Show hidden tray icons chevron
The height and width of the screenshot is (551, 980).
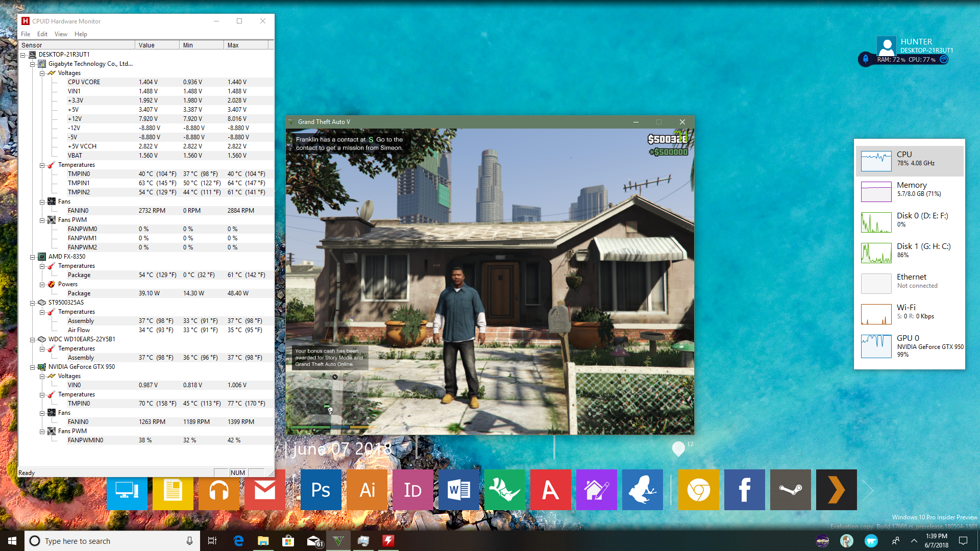[x=914, y=541]
